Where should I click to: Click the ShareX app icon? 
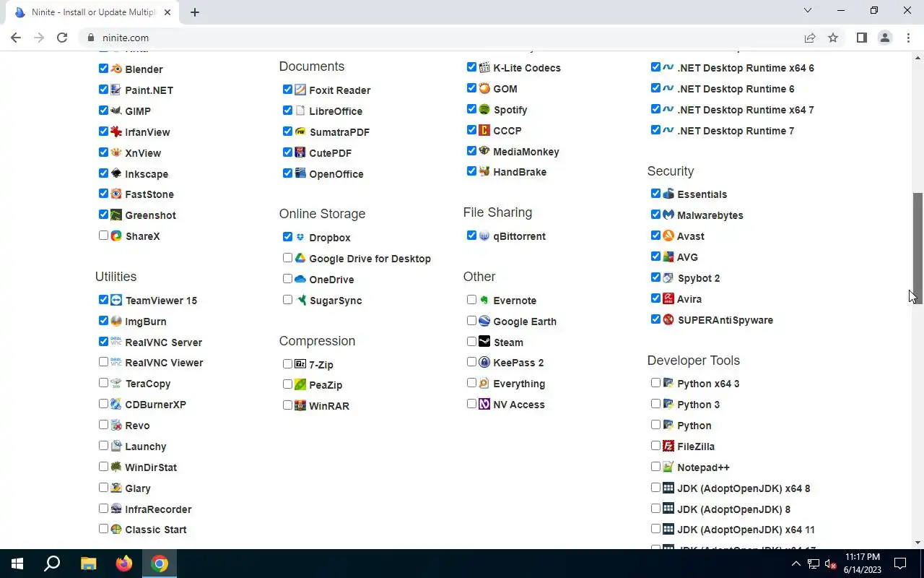116,236
